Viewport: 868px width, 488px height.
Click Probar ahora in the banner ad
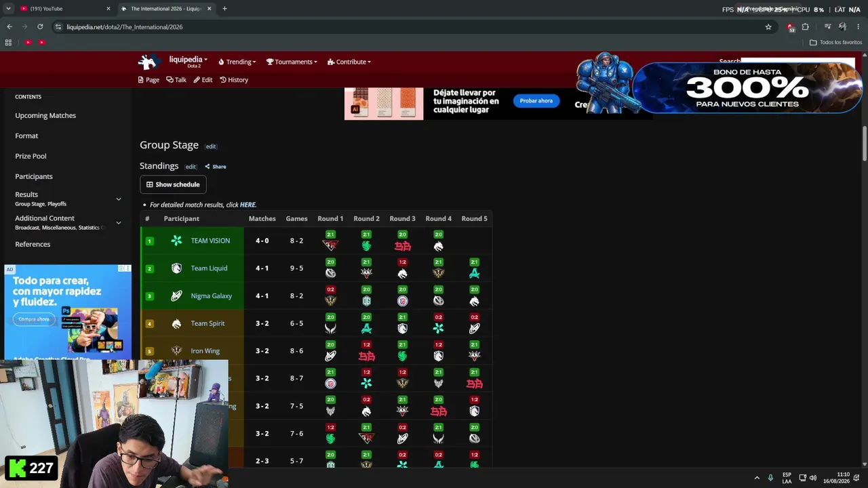[x=536, y=101]
